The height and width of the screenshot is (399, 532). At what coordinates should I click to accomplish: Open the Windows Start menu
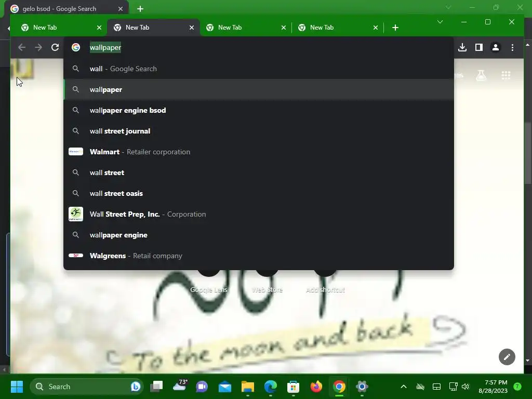click(x=17, y=387)
